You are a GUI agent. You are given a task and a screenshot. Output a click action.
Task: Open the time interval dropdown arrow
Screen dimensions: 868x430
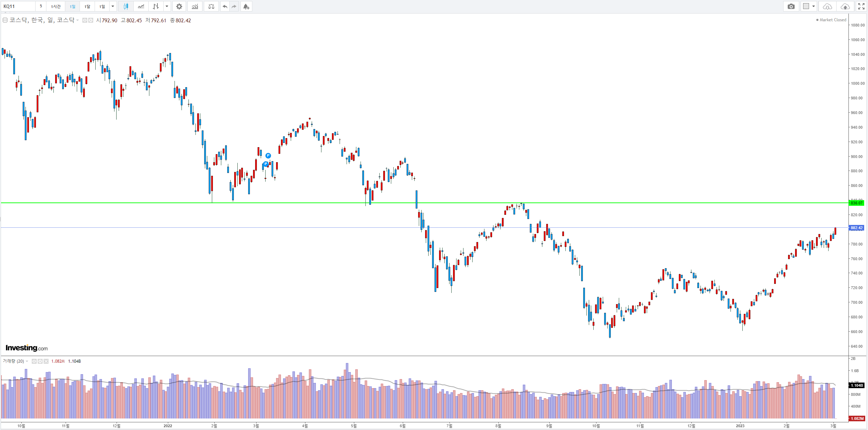[x=113, y=6]
